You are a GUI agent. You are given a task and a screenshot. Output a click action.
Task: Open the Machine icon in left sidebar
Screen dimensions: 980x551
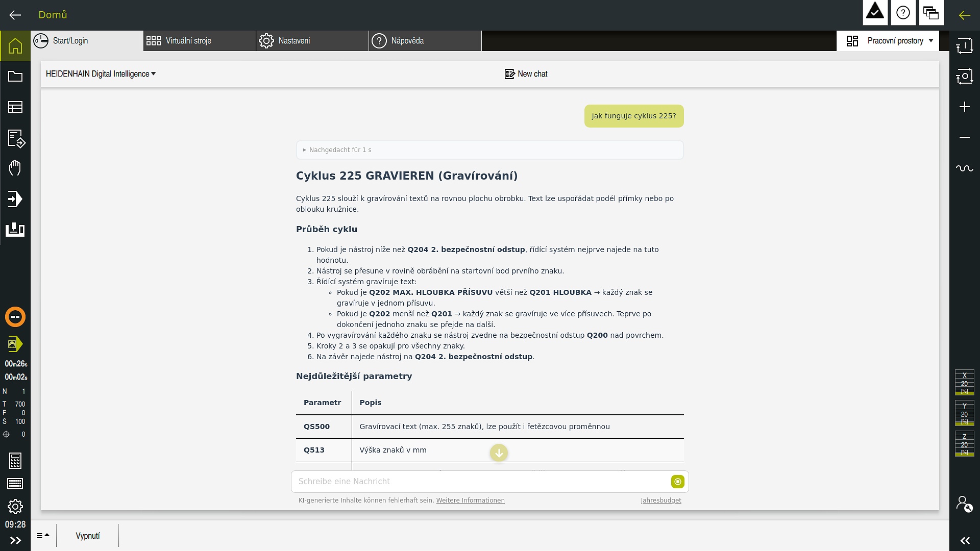[x=15, y=230]
